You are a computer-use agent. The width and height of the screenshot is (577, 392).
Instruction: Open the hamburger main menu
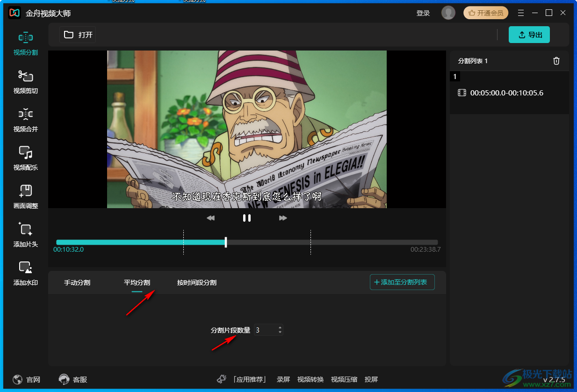521,13
